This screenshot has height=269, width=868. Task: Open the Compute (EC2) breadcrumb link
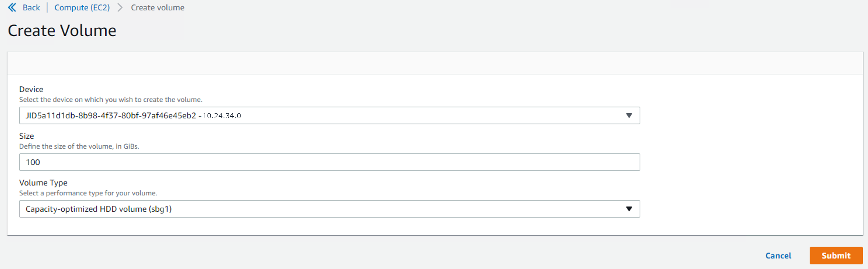tap(82, 7)
